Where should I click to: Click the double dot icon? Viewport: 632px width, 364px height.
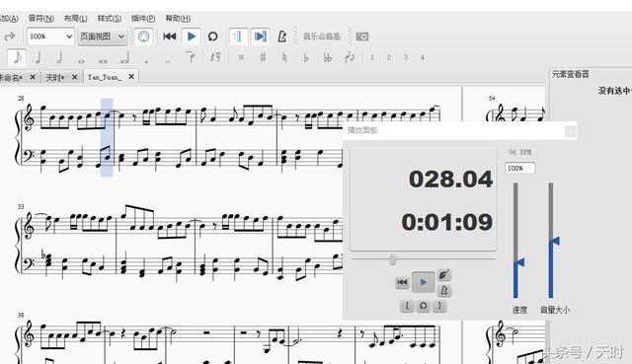[168, 61]
